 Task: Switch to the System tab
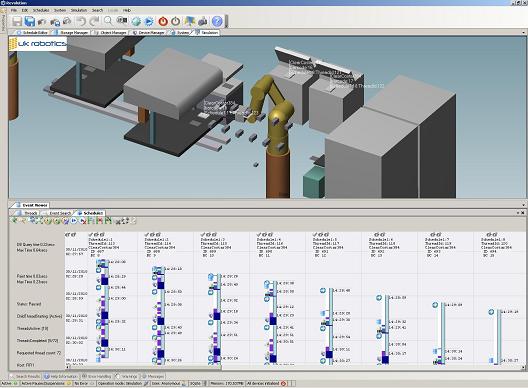180,33
